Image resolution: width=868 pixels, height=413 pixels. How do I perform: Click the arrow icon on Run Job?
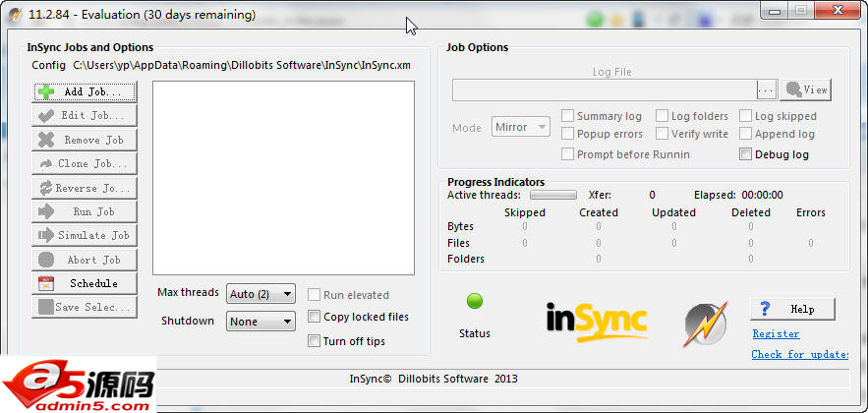tap(46, 211)
